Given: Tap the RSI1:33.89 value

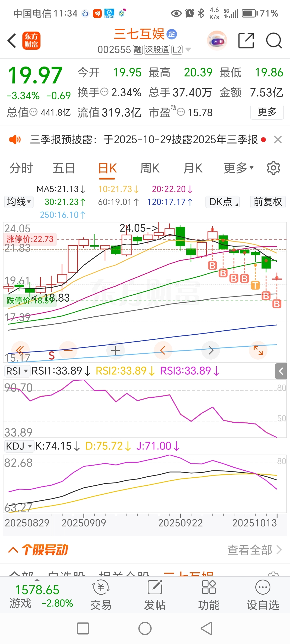Looking at the screenshot, I should point(61,371).
